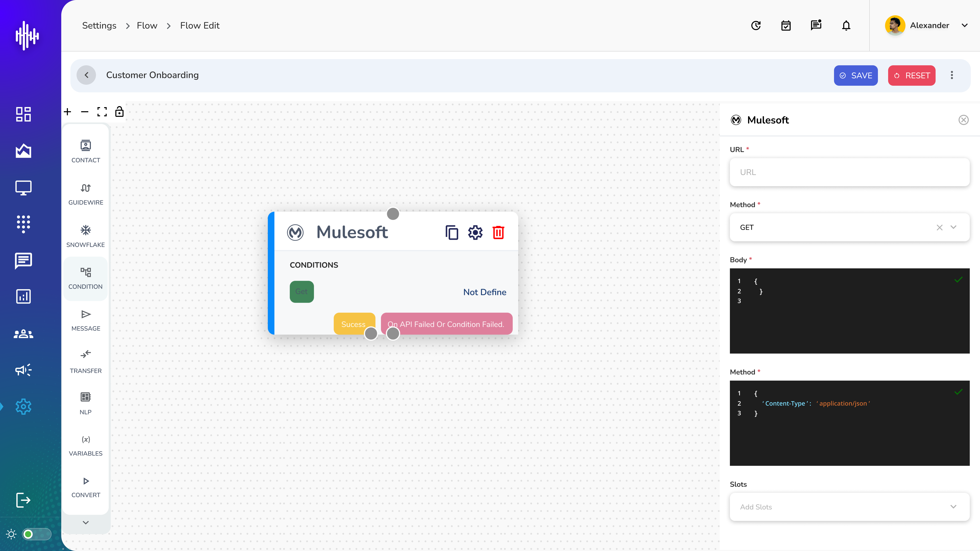
Task: Zoom in on the canvas
Action: (x=67, y=112)
